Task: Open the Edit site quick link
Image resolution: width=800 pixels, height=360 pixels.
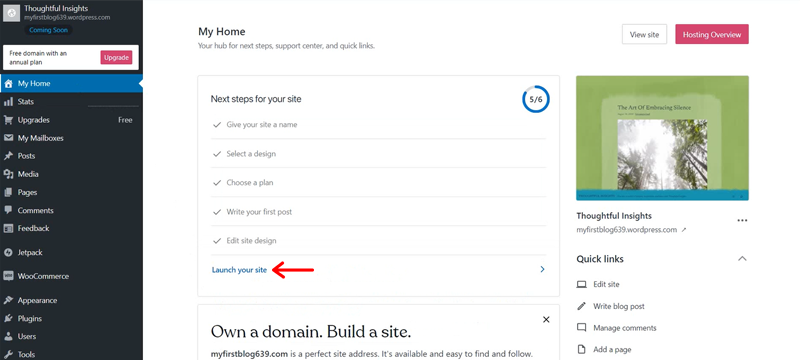Action: click(606, 285)
